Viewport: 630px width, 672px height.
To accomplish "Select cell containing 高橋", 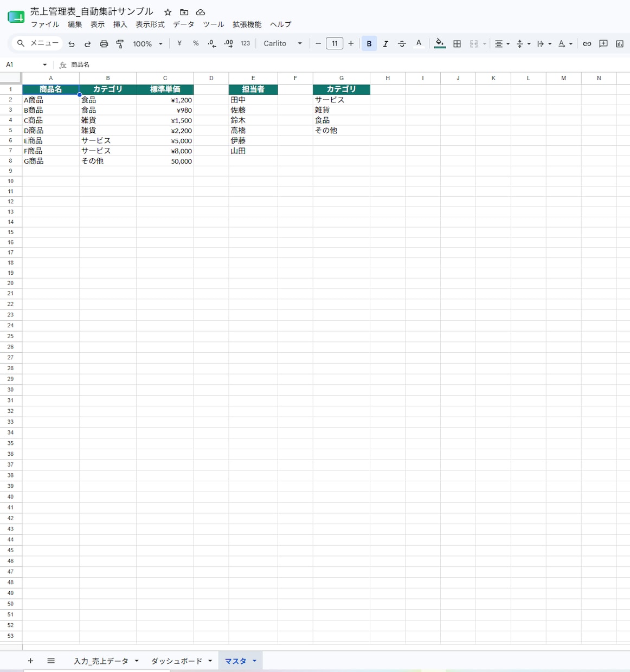I will point(253,131).
